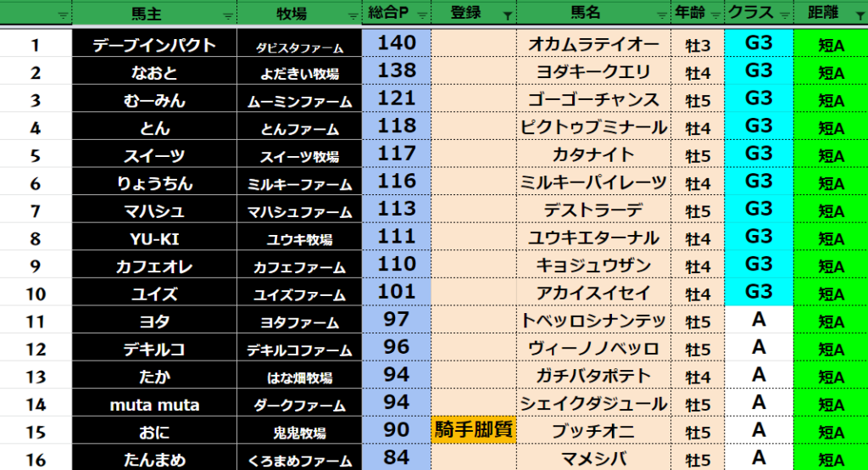This screenshot has width=868, height=470.
Task: Click the total points cell showing 140
Action: click(396, 44)
